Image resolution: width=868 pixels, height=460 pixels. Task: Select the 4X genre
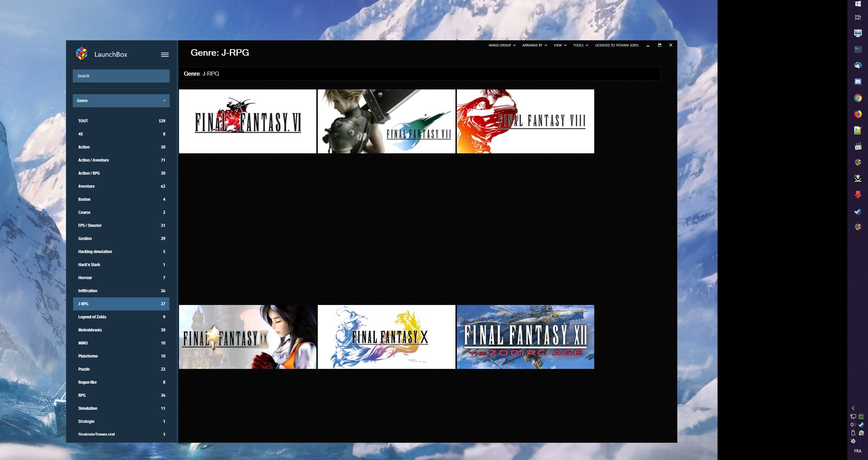(x=121, y=134)
